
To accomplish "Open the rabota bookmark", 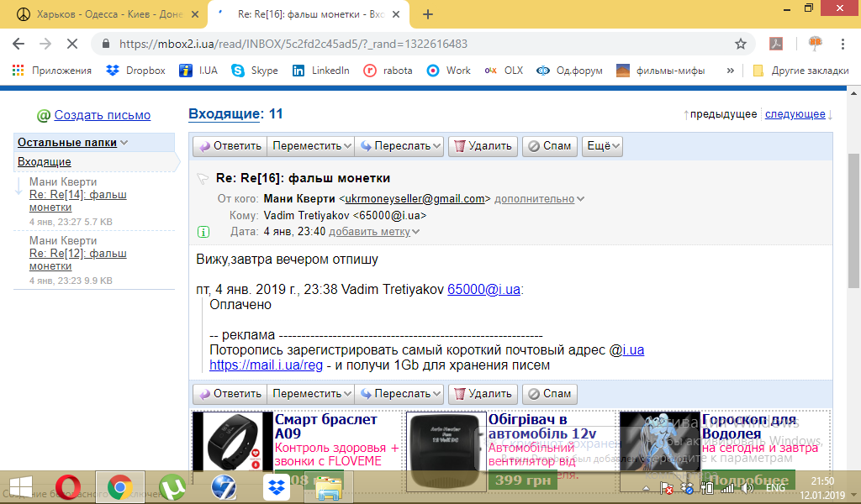I will 388,71.
